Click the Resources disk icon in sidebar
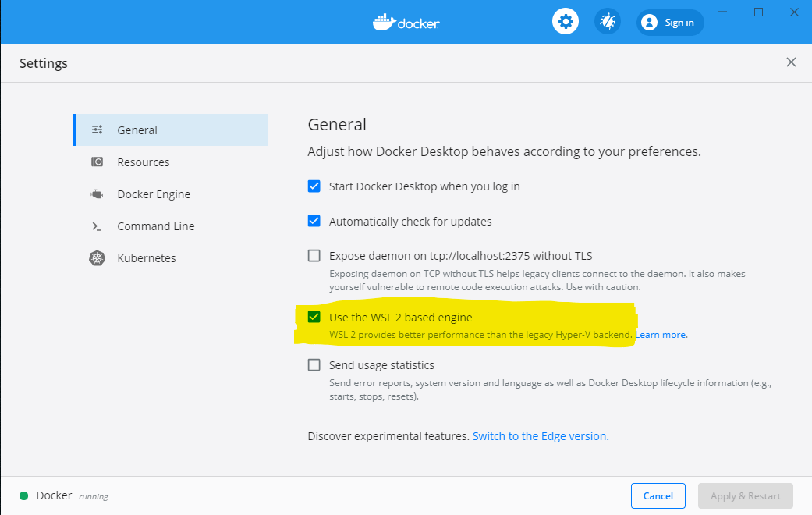The height and width of the screenshot is (515, 812). coord(97,162)
